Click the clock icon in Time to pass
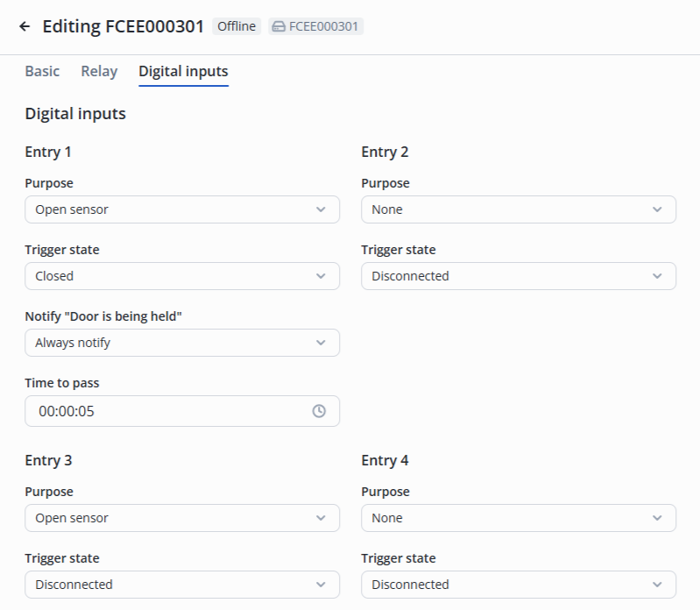The height and width of the screenshot is (610, 700). [x=319, y=411]
